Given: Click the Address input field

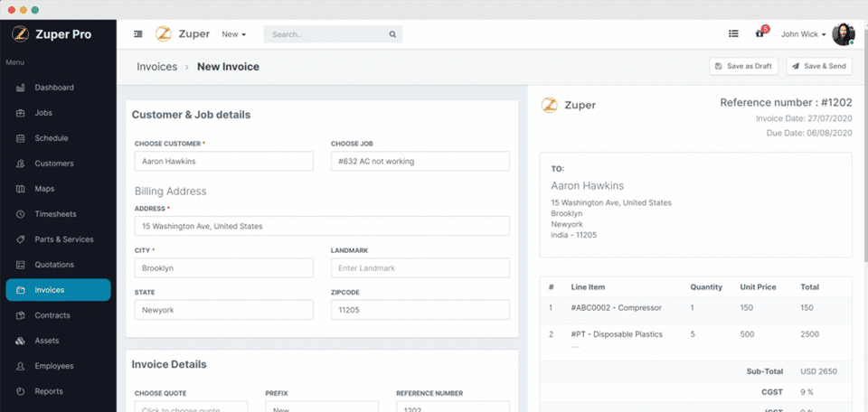Looking at the screenshot, I should pyautogui.click(x=322, y=226).
